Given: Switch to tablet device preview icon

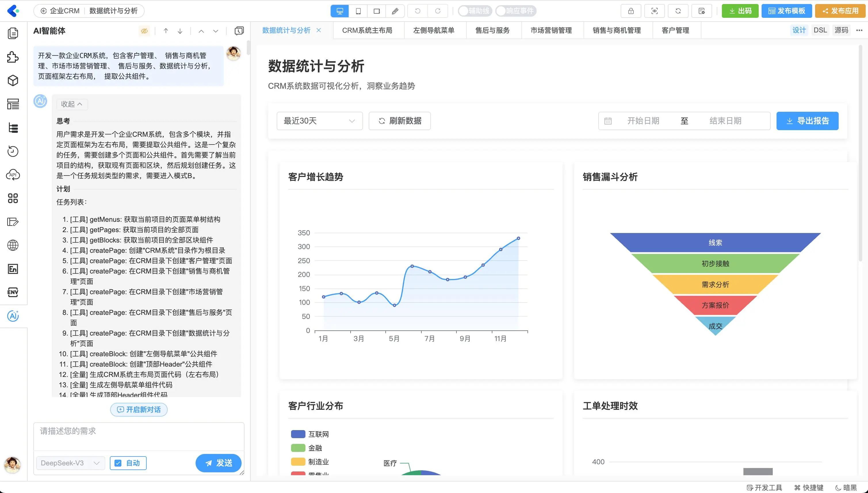Looking at the screenshot, I should 358,11.
